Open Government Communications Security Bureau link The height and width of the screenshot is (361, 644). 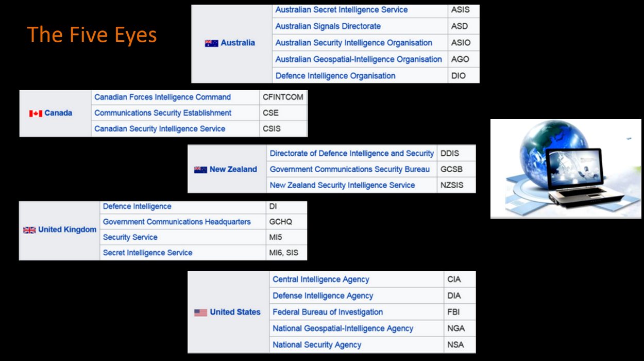[x=350, y=169]
